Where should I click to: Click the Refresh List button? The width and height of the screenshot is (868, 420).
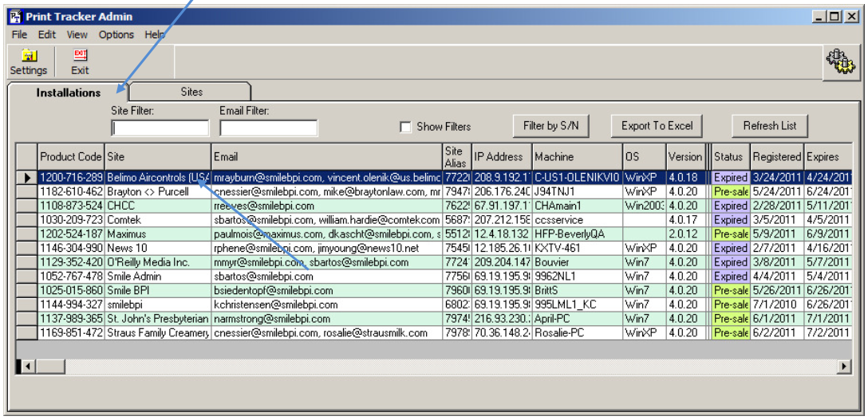tap(769, 126)
